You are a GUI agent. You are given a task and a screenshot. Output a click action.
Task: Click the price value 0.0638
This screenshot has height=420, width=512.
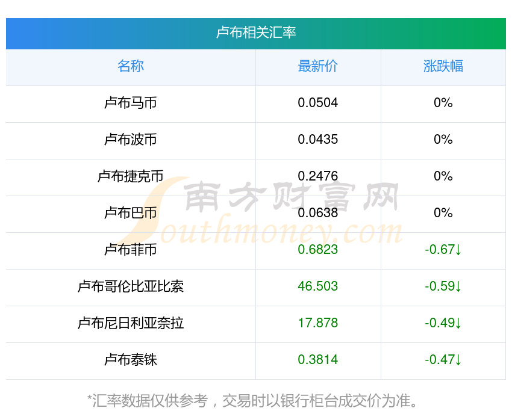(x=317, y=213)
